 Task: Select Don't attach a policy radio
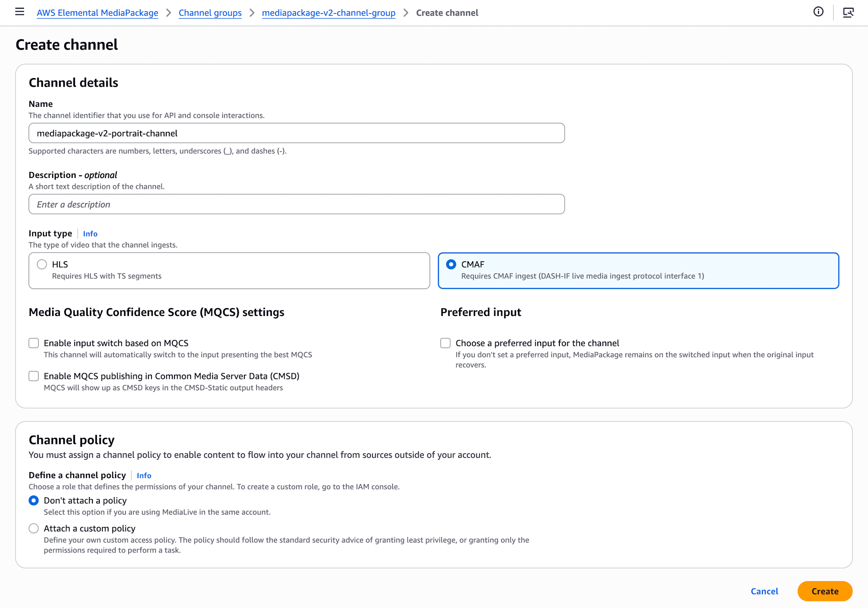[x=34, y=501]
